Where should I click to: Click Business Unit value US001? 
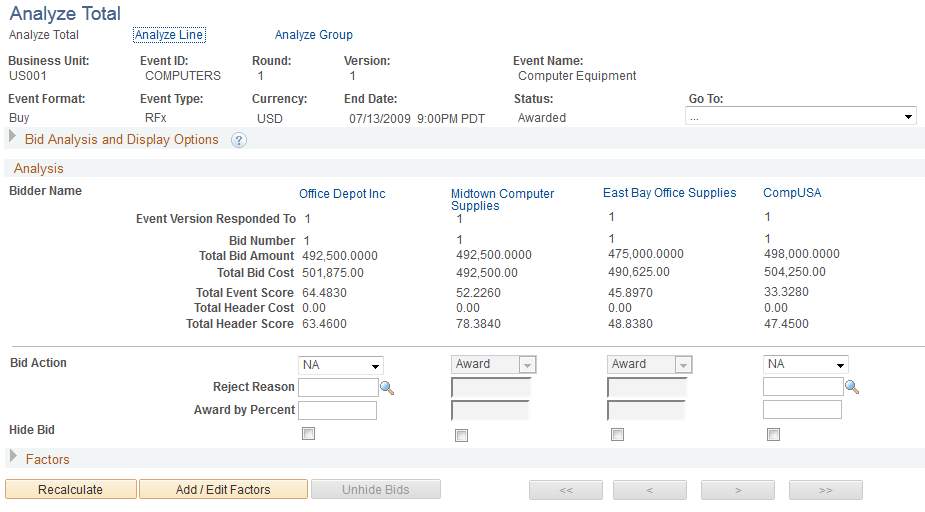pos(28,76)
